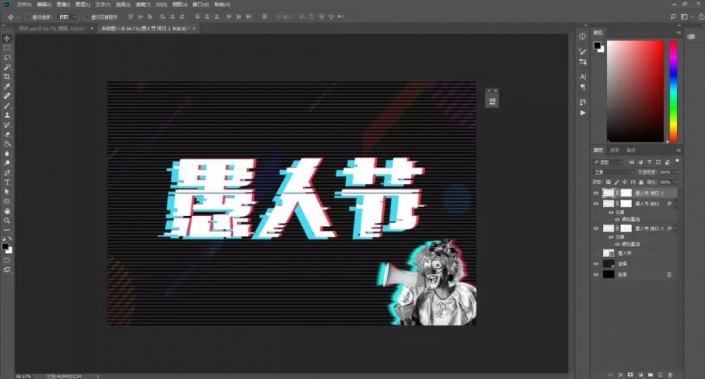Open the 窗口 (Window) menu
This screenshot has height=379, width=705.
coord(200,4)
